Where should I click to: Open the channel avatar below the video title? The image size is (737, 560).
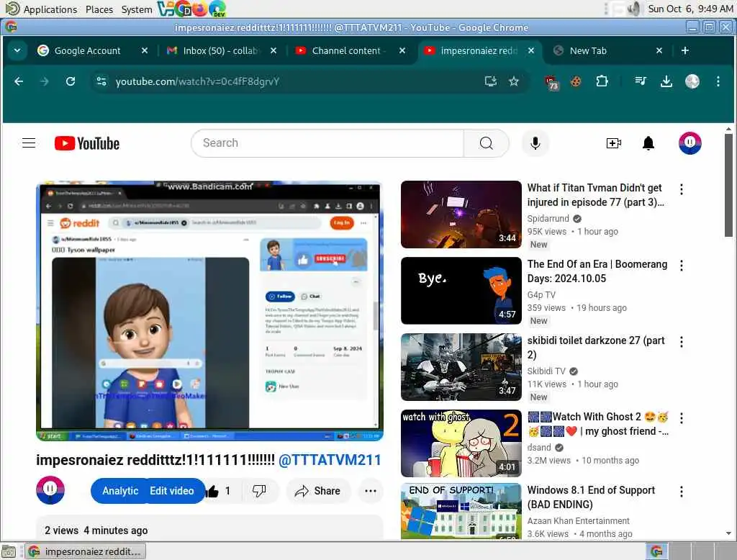pos(50,490)
